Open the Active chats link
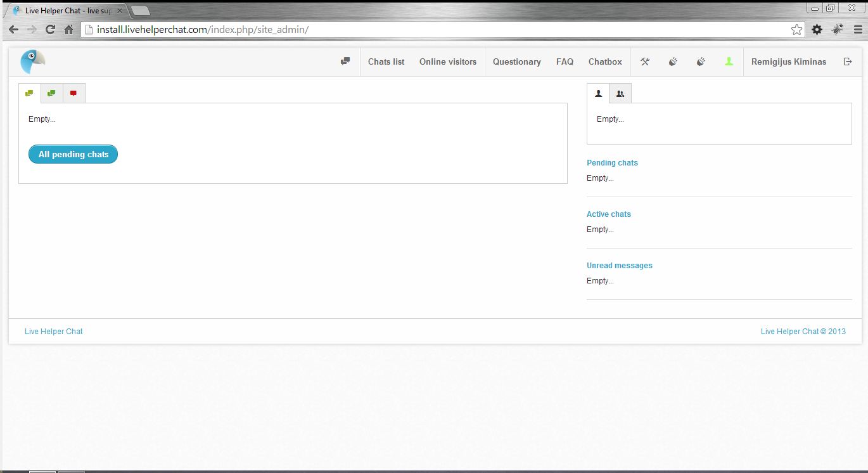The image size is (868, 473). coord(609,214)
